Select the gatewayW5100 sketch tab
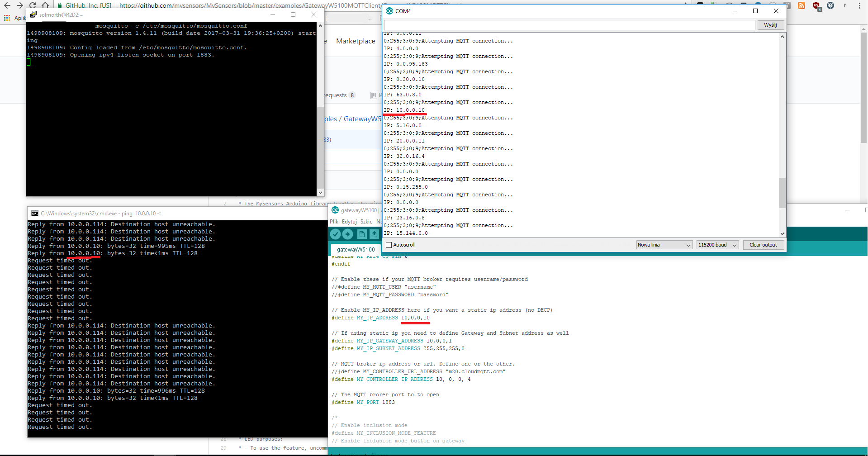Screen dimensions: 868x456 coord(356,249)
